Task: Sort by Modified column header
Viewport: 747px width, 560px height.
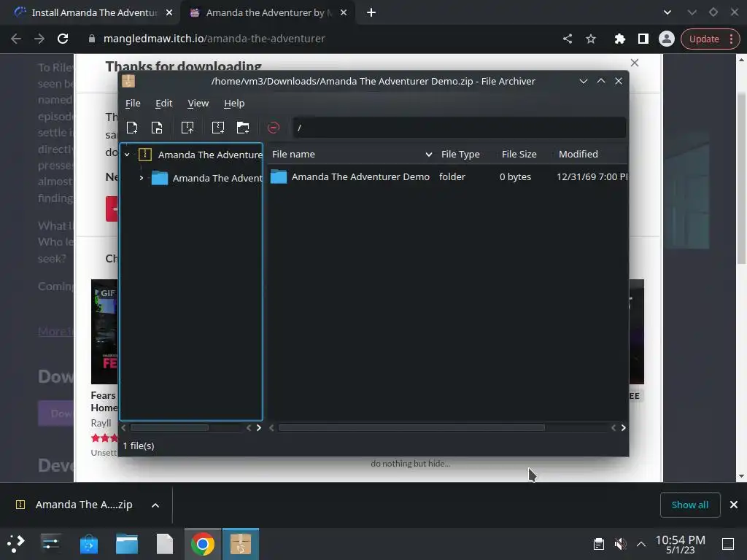Action: point(578,155)
